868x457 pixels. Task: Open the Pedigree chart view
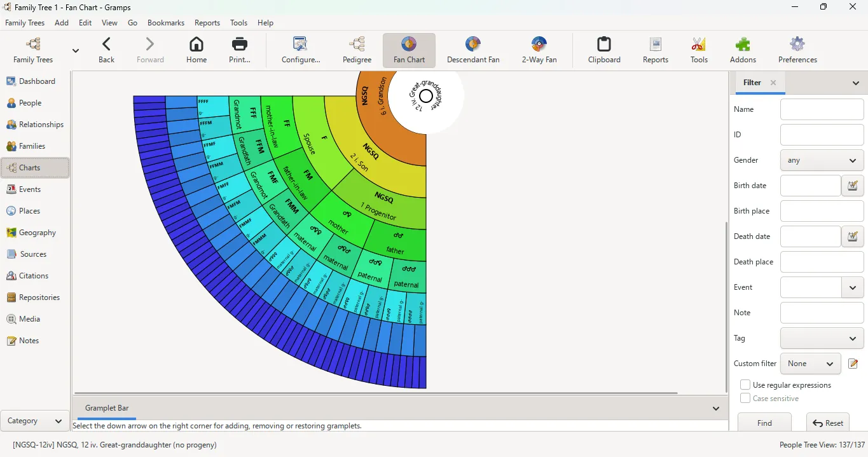click(x=357, y=50)
